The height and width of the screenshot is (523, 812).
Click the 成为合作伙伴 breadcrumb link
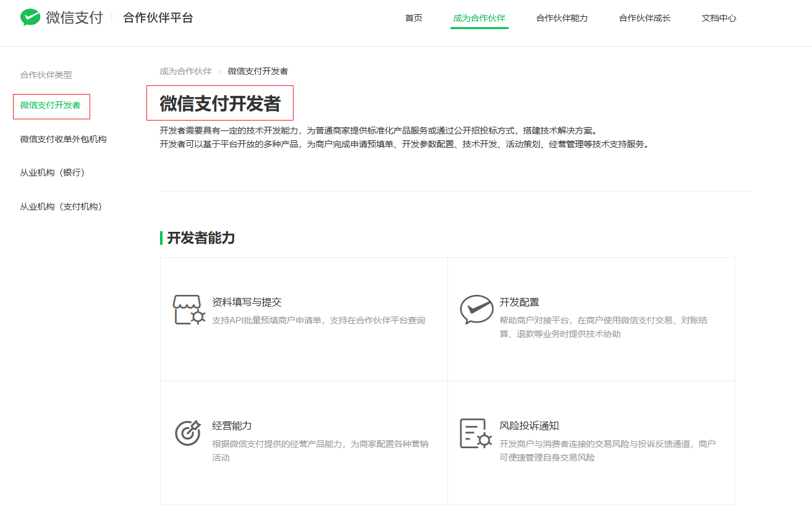pyautogui.click(x=185, y=71)
